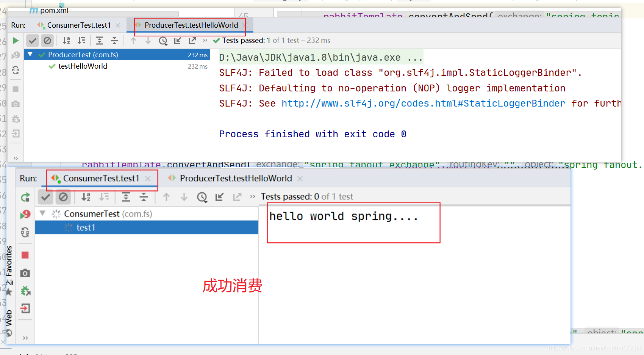Sort by duration in the ProducerTest results toolbar

tap(81, 41)
